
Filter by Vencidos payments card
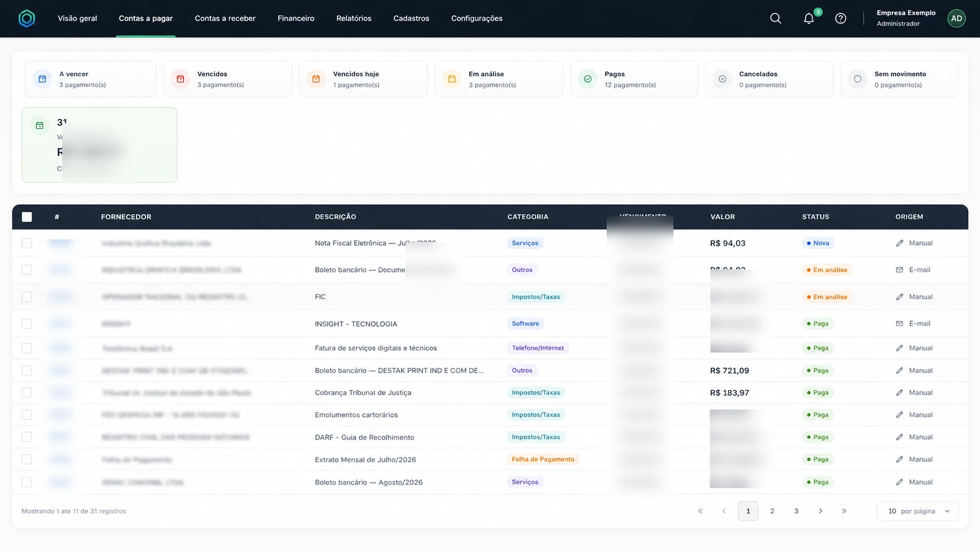pyautogui.click(x=227, y=79)
